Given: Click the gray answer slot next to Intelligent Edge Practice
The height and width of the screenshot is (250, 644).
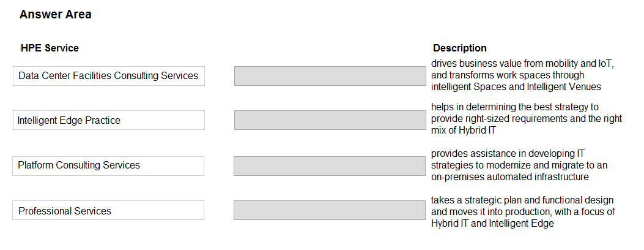Looking at the screenshot, I should tap(330, 120).
